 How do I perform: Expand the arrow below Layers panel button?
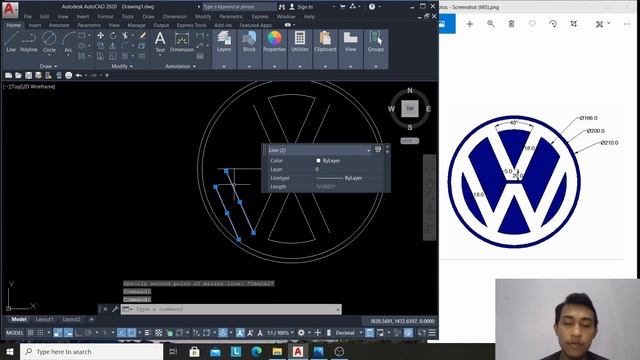(x=224, y=66)
